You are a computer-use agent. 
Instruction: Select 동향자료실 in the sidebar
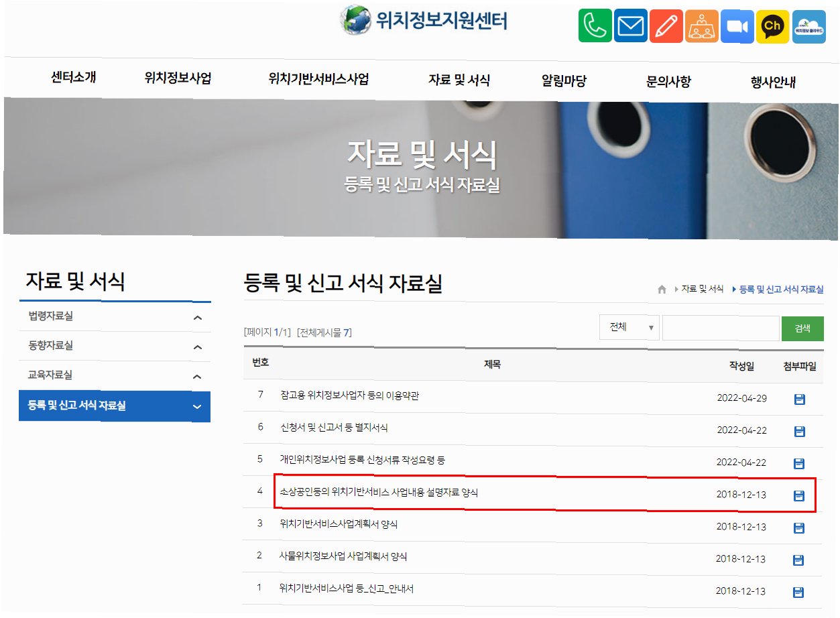(51, 346)
